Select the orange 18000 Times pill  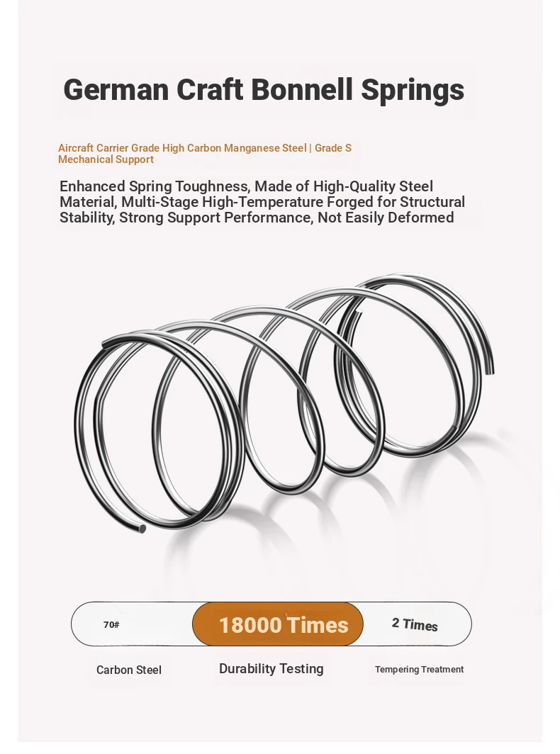(x=278, y=624)
